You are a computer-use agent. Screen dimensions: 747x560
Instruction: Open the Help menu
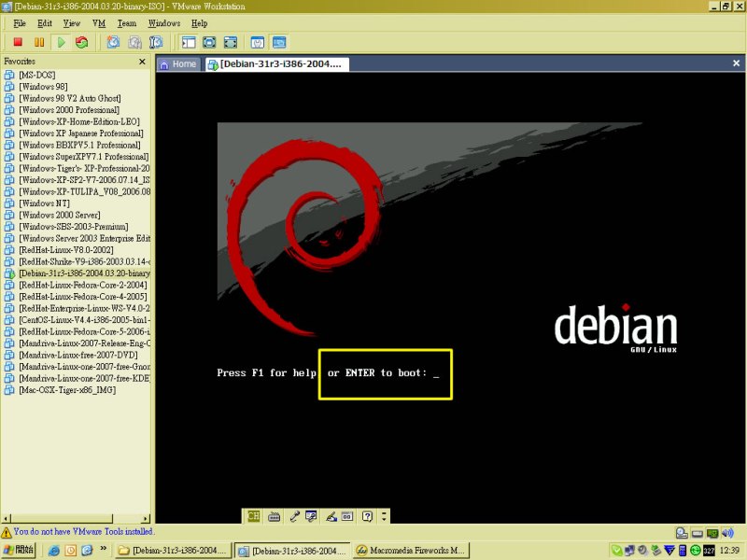point(200,23)
